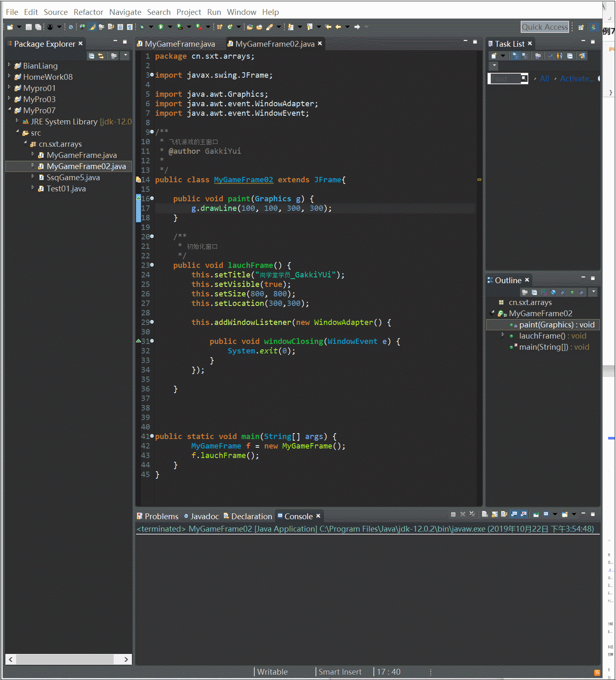
Task: Click the Terminate square icon in Console toolbar
Action: coord(453,514)
